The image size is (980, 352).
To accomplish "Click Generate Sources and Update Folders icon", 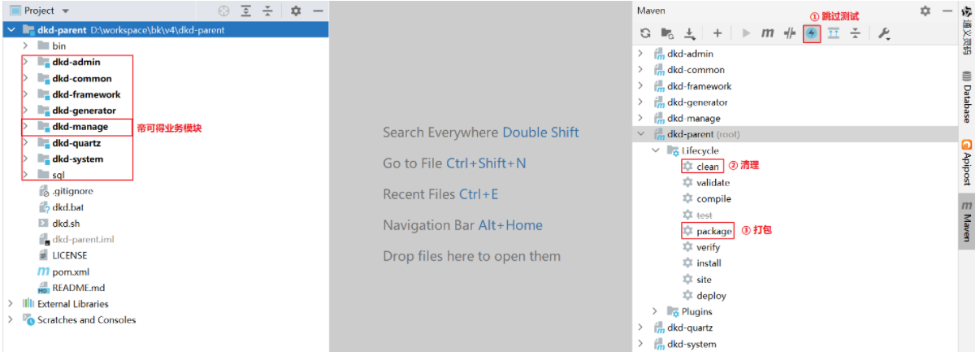I will [x=666, y=33].
